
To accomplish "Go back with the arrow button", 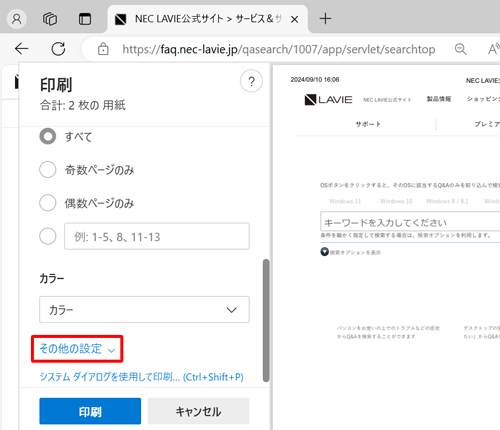I will click(22, 49).
